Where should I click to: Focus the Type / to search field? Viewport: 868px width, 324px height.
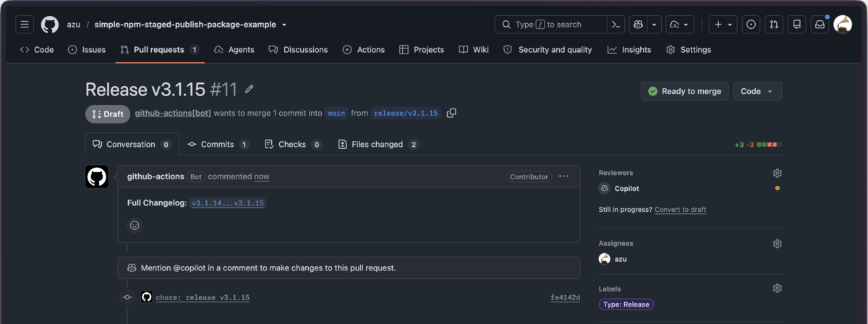(x=550, y=25)
